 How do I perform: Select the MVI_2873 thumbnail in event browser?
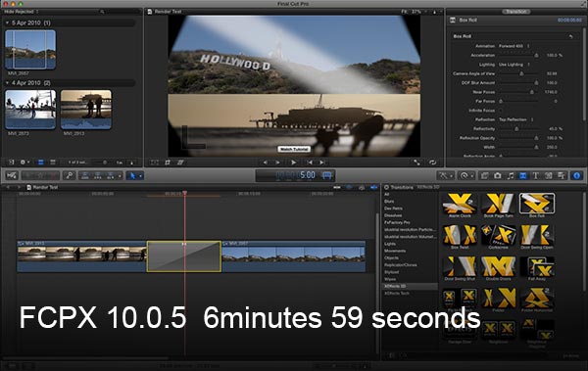click(x=30, y=109)
